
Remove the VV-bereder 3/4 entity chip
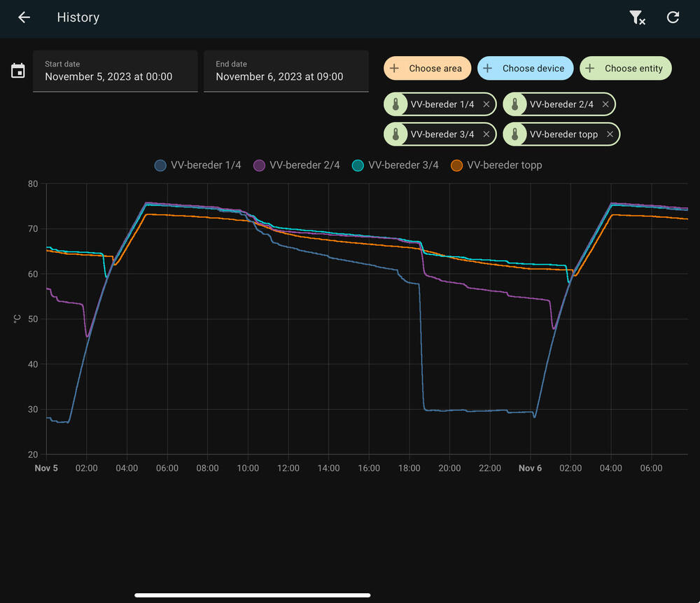486,134
